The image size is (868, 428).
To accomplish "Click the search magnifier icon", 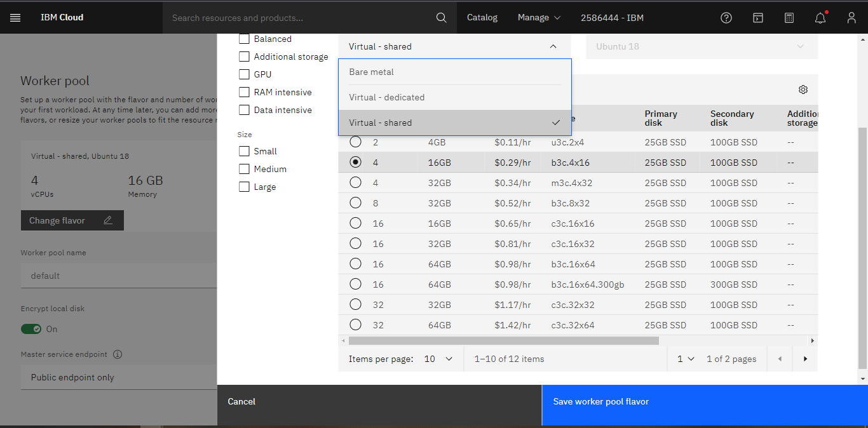I will 441,18.
